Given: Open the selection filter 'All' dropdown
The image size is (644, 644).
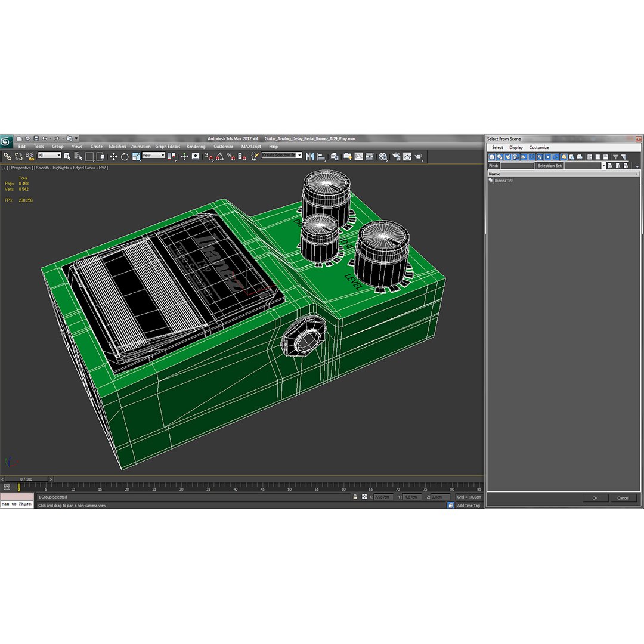Looking at the screenshot, I should (x=49, y=155).
